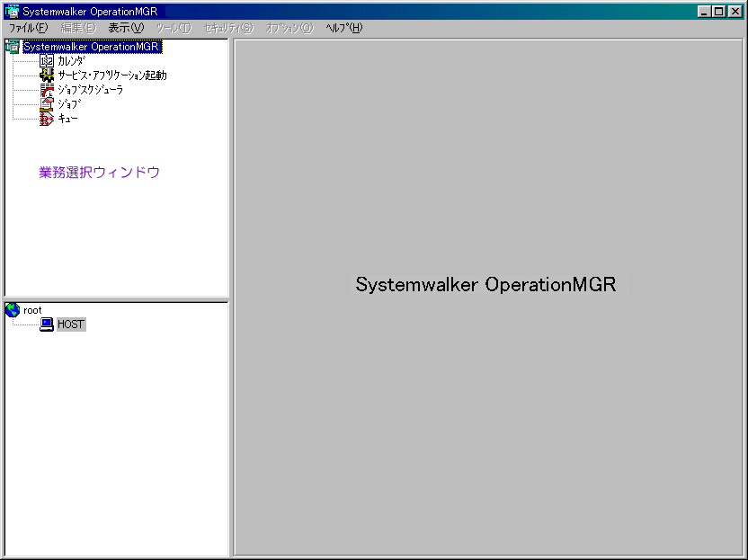
Task: Maximize the Systemwalker OperationMGR window
Action: pyautogui.click(x=719, y=12)
